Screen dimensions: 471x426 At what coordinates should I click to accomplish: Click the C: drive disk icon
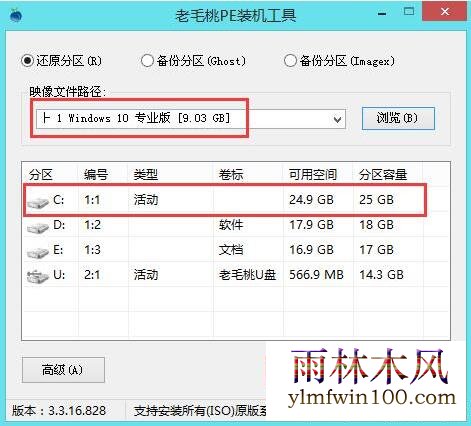38,202
